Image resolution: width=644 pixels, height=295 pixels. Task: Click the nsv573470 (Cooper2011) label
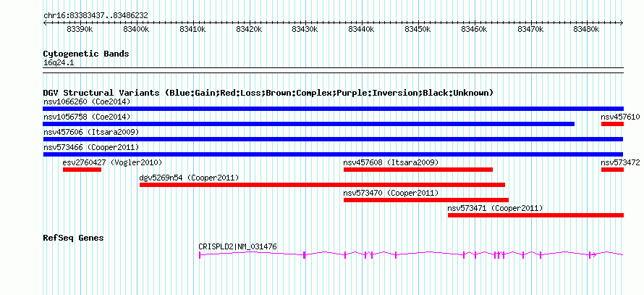(x=391, y=193)
